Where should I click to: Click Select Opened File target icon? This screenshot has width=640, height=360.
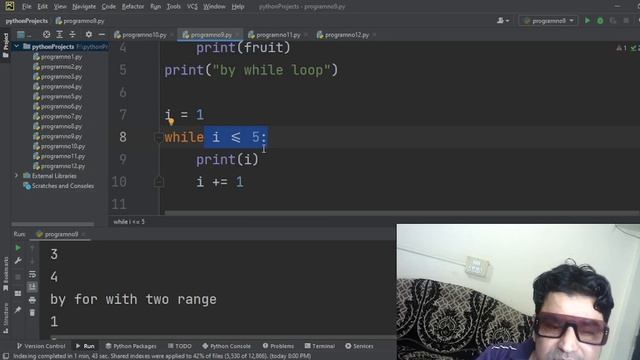(x=47, y=35)
